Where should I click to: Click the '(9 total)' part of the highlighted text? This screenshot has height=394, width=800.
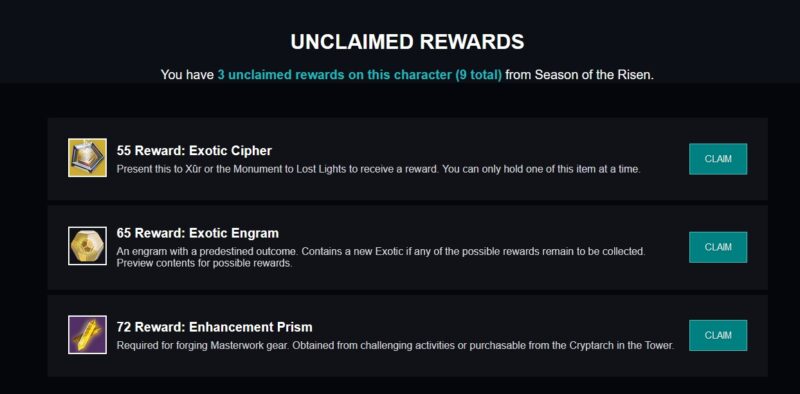point(477,75)
